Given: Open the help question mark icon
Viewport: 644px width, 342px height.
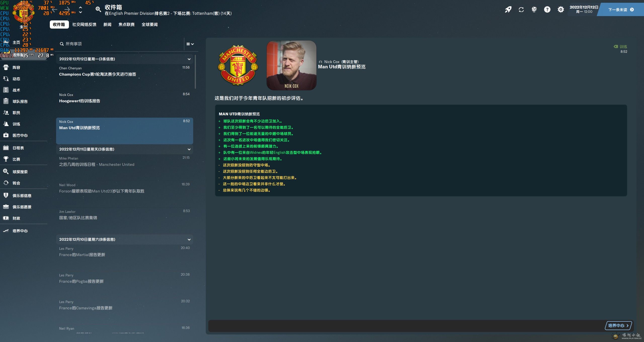Looking at the screenshot, I should click(547, 10).
